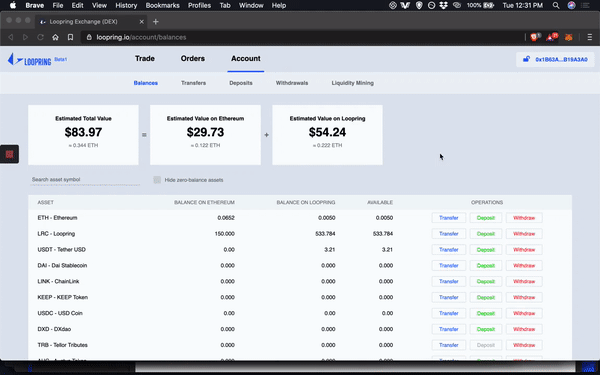600x375 pixels.
Task: Open the wallet address 0x1B63A account button
Action: pyautogui.click(x=555, y=59)
